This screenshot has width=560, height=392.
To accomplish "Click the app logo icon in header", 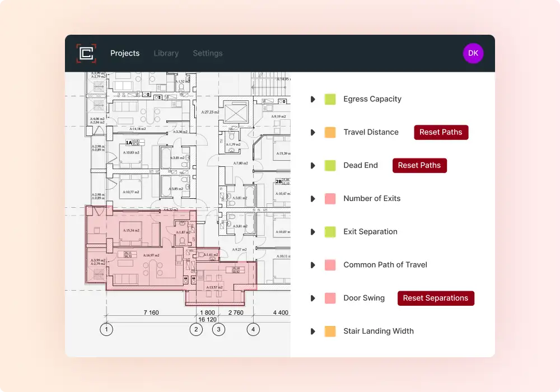I will click(86, 53).
